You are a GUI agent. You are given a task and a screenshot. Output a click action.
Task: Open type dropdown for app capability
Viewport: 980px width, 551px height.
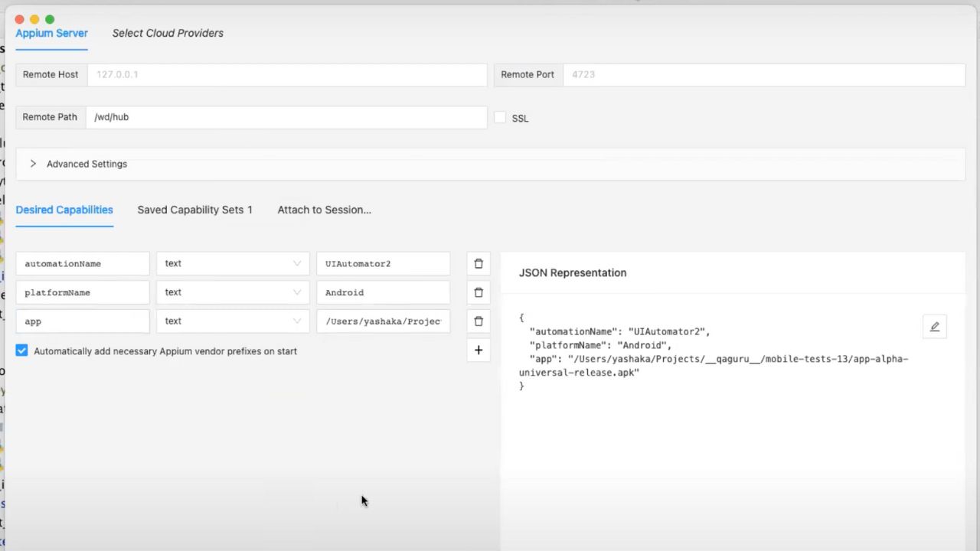click(233, 321)
